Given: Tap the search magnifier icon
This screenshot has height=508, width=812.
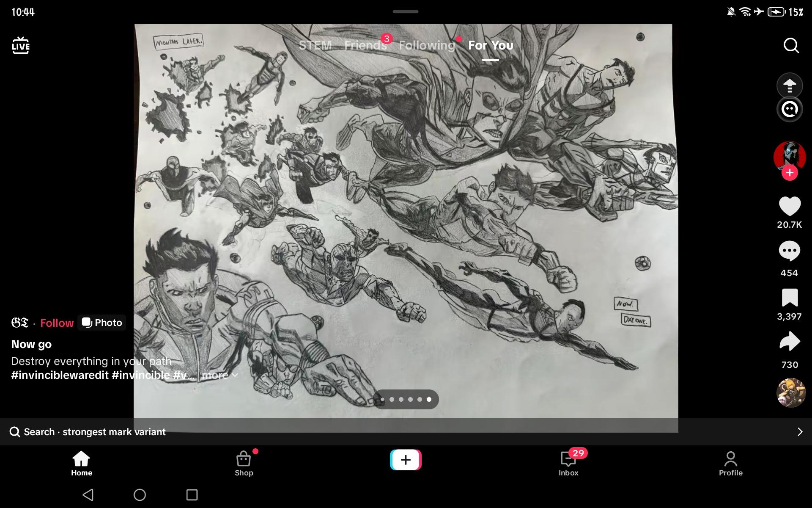Looking at the screenshot, I should click(791, 45).
